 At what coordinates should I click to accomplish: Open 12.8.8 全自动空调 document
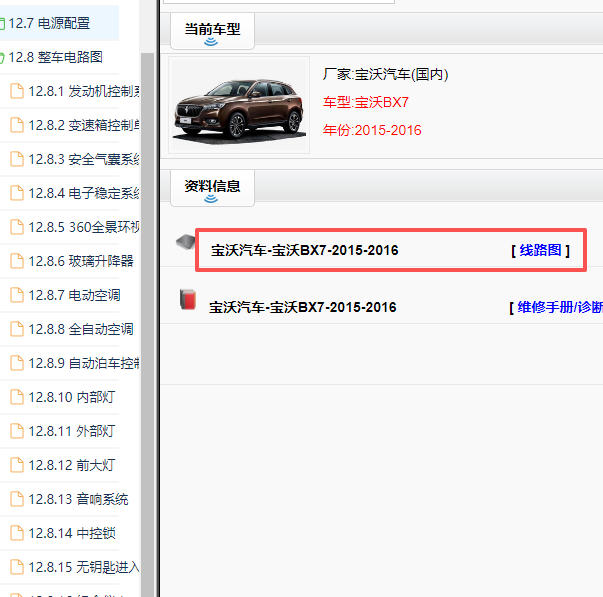point(81,329)
